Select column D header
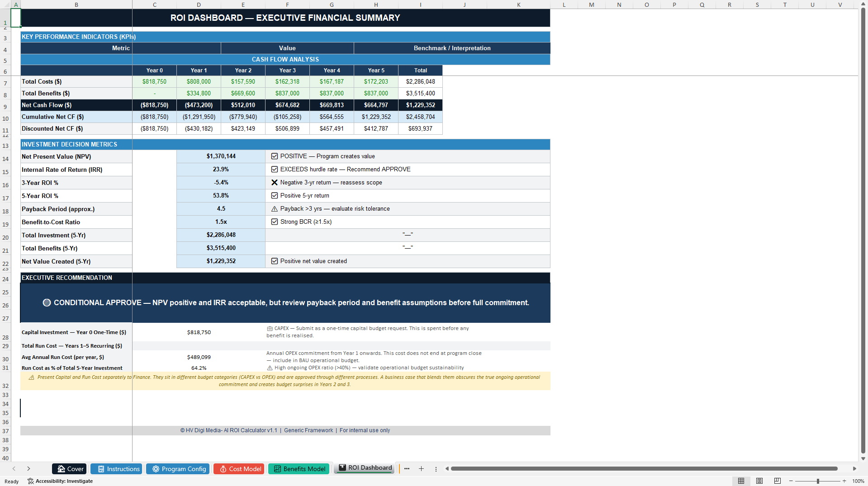The width and height of the screenshot is (868, 486). coord(199,5)
